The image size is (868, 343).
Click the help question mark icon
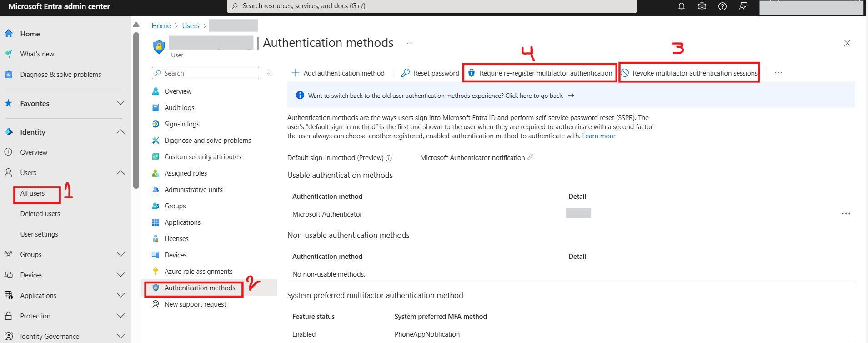click(722, 6)
